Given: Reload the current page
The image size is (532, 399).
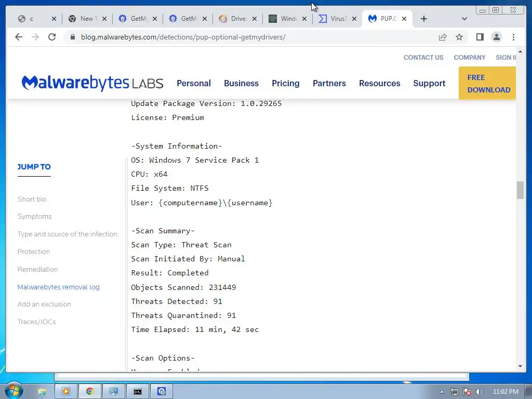Looking at the screenshot, I should [x=52, y=37].
